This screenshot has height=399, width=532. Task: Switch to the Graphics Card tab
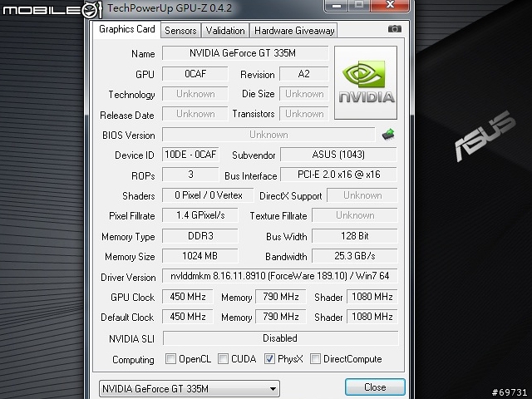[x=127, y=30]
